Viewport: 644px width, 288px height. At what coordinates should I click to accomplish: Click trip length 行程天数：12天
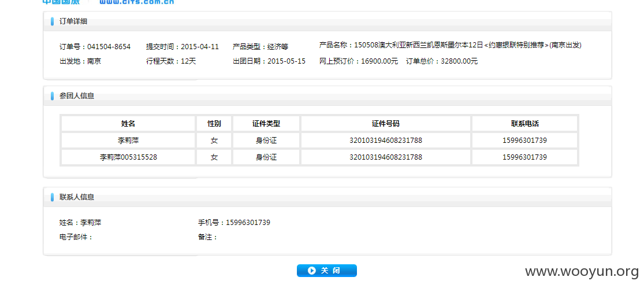pyautogui.click(x=171, y=61)
